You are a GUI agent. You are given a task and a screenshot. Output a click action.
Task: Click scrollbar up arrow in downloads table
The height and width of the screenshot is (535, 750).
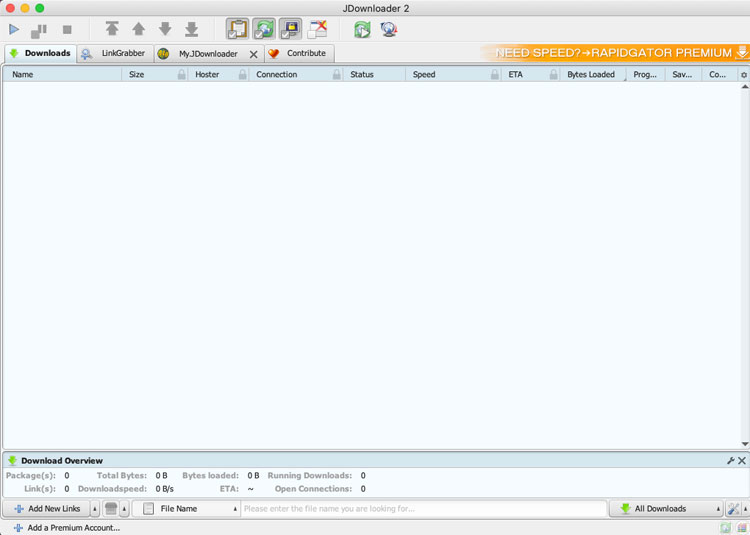745,87
